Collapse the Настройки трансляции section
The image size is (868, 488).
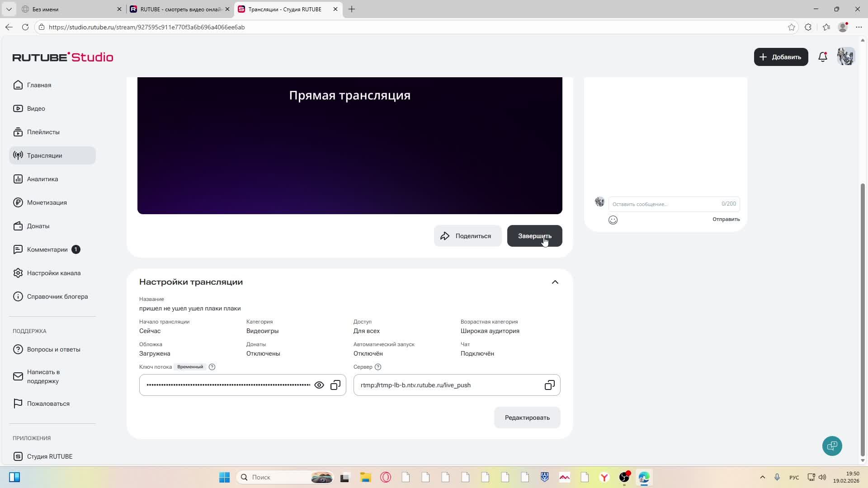[555, 282]
